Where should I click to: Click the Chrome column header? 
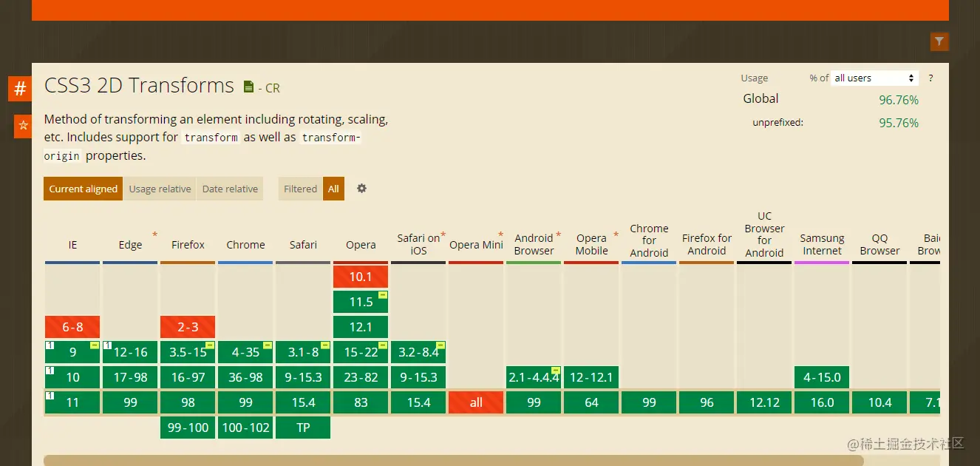coord(245,245)
